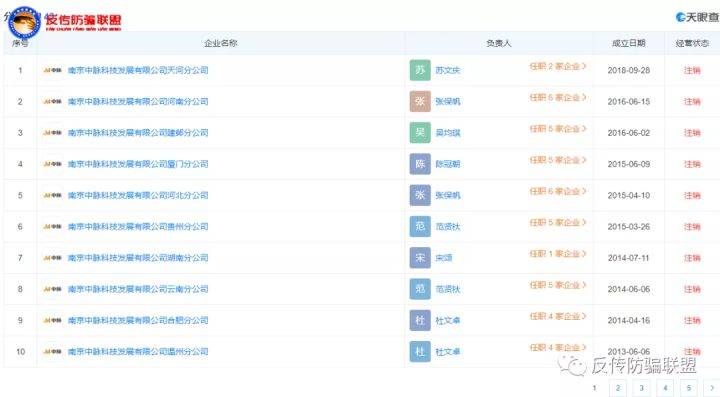This screenshot has width=720, height=397.
Task: Select the date 2014-07-11
Action: coord(629,257)
